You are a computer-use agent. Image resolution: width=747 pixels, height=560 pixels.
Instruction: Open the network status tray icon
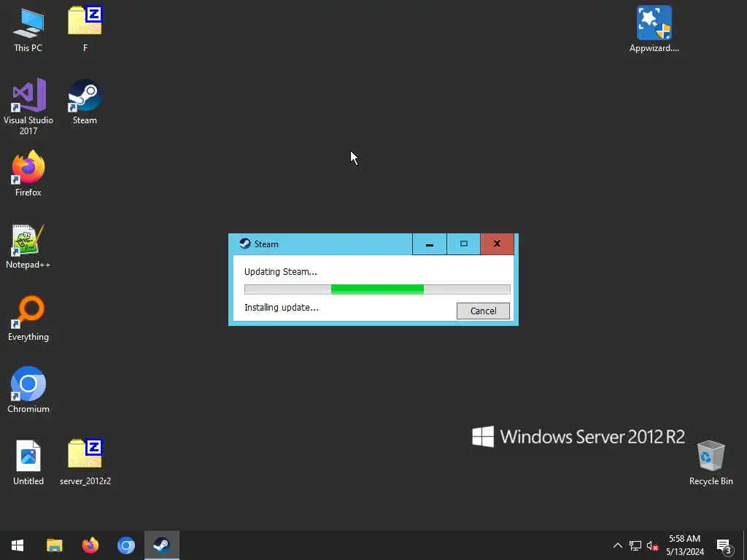(x=635, y=545)
